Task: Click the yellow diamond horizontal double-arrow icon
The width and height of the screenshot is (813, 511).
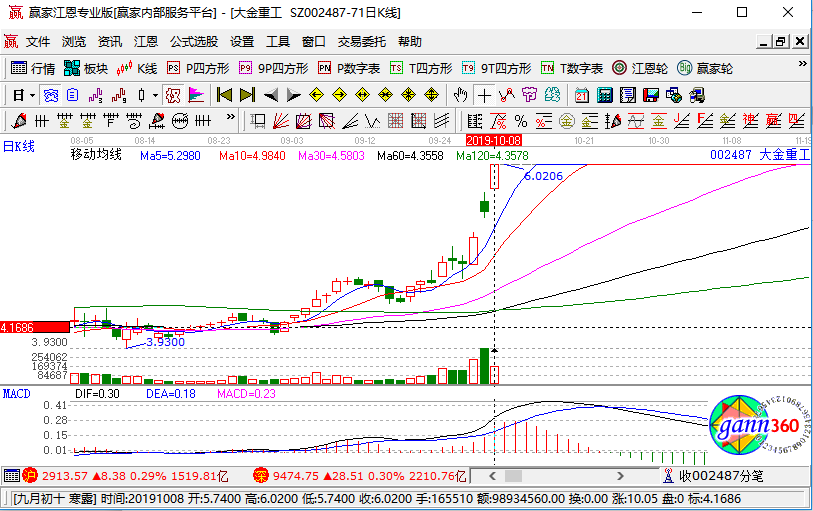Action: (362, 95)
